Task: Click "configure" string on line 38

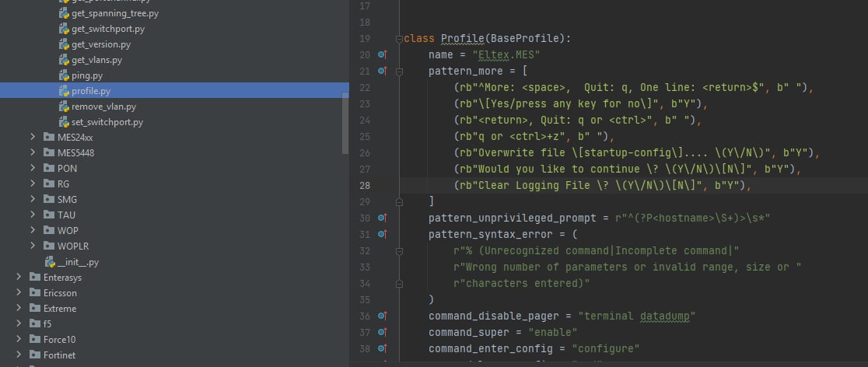Action: point(606,349)
